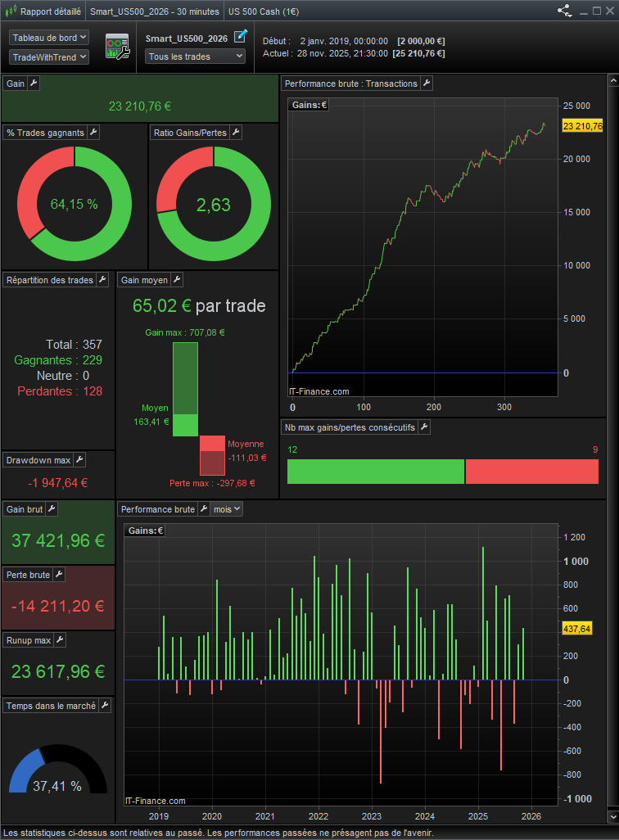Click wrench icon beside % Trades gagnants
This screenshot has height=840, width=619.
(x=93, y=133)
